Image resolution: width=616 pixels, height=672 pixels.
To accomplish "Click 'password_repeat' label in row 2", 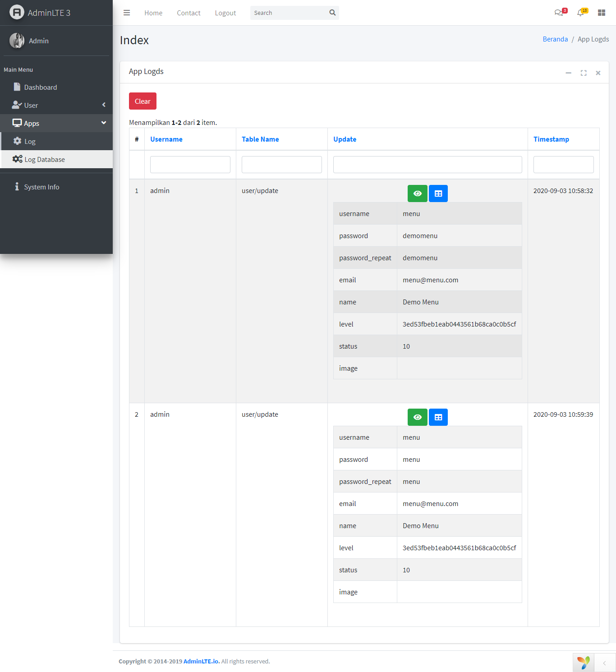I will [365, 482].
